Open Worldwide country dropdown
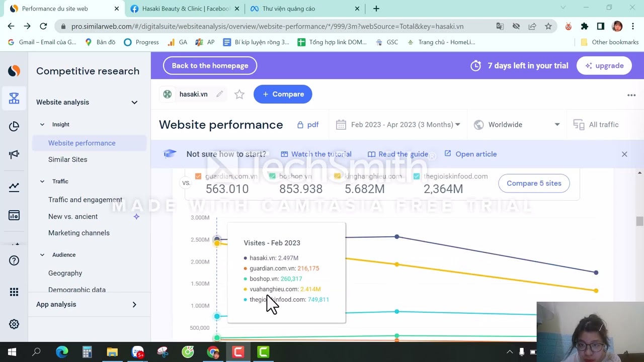Screen dimensions: 644x362 [x=517, y=125]
